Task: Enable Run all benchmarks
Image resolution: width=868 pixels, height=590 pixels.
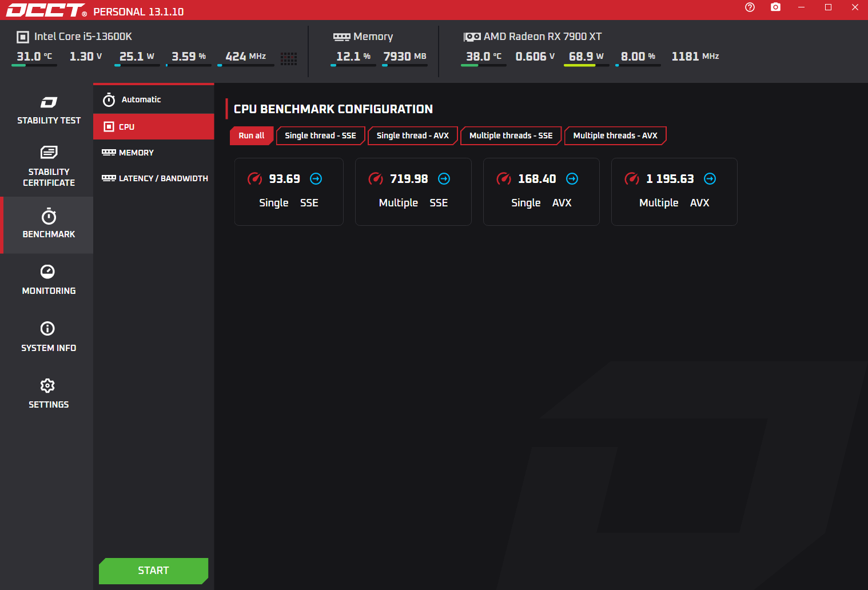Action: pyautogui.click(x=252, y=135)
